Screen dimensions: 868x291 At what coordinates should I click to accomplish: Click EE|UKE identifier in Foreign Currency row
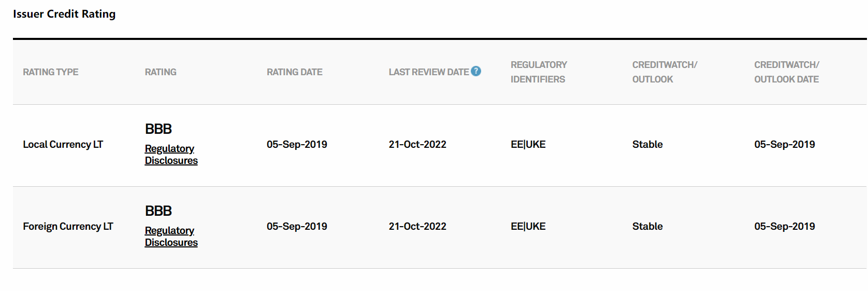[x=528, y=227]
